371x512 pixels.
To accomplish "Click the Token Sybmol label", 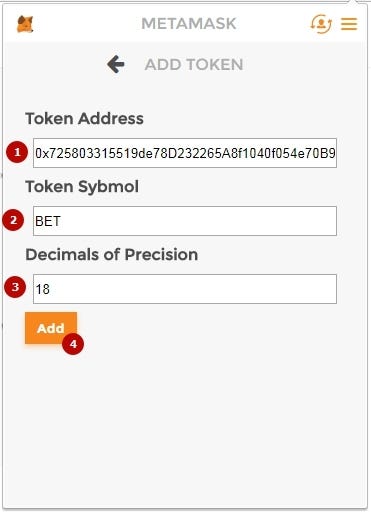I will click(x=82, y=186).
